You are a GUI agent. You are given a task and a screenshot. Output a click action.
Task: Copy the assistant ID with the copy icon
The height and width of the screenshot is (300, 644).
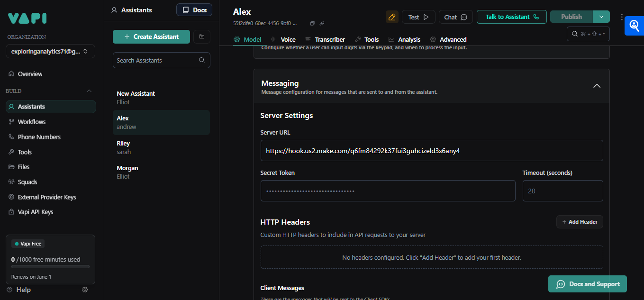click(312, 23)
